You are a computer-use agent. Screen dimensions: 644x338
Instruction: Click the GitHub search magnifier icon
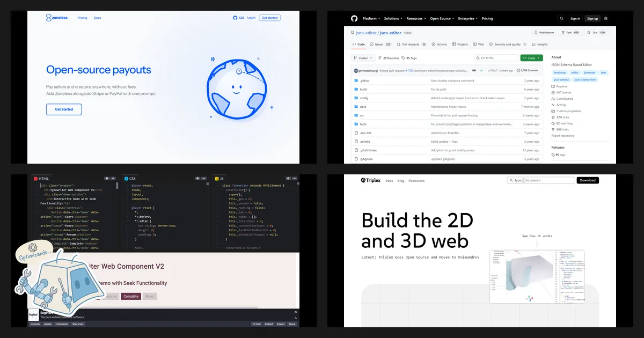point(561,18)
